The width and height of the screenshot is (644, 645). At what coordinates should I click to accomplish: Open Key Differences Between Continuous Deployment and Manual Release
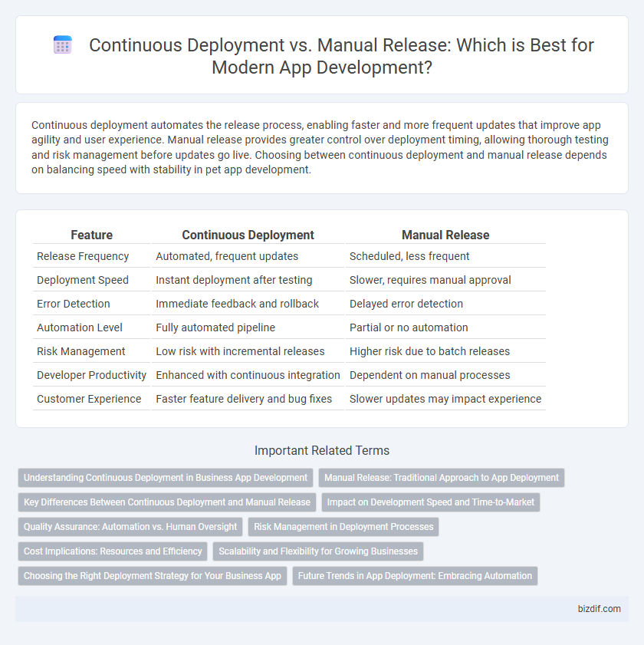click(167, 502)
